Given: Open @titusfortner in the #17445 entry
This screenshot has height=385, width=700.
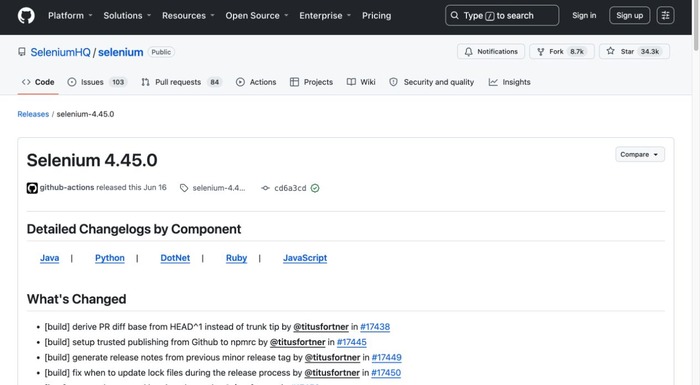Looking at the screenshot, I should click(x=298, y=342).
